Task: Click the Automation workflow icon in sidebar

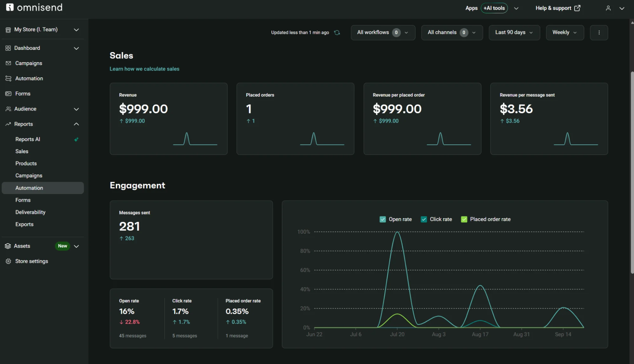Action: click(x=8, y=79)
